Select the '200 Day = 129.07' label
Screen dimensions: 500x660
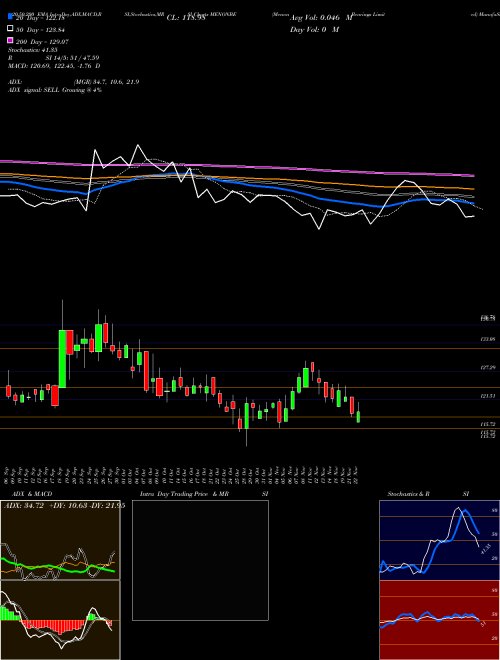[x=43, y=42]
